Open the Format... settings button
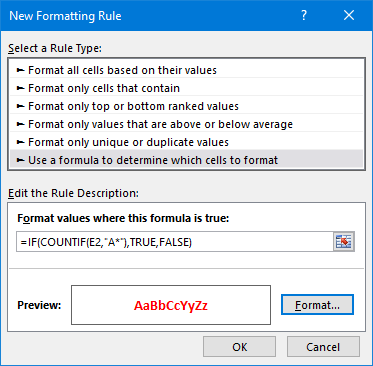The width and height of the screenshot is (373, 366). coord(317,305)
